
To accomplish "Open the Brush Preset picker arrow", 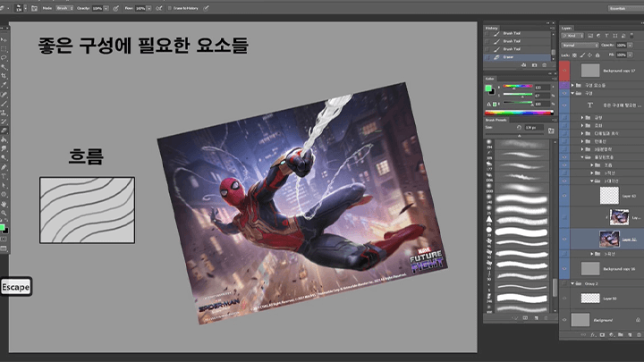I will (x=25, y=8).
